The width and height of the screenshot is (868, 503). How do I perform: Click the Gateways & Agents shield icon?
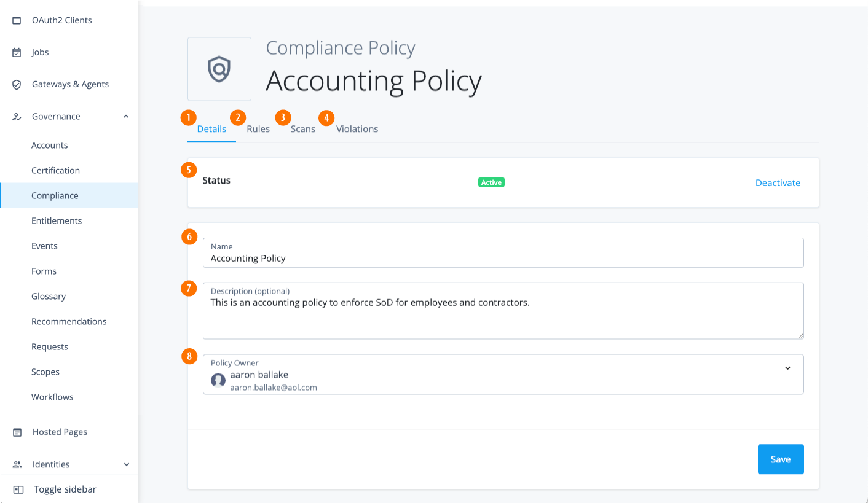tap(16, 84)
